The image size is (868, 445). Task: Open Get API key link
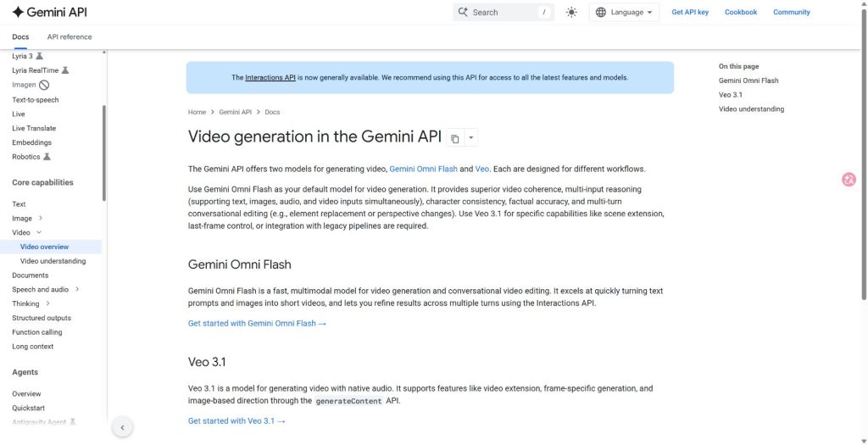[690, 12]
